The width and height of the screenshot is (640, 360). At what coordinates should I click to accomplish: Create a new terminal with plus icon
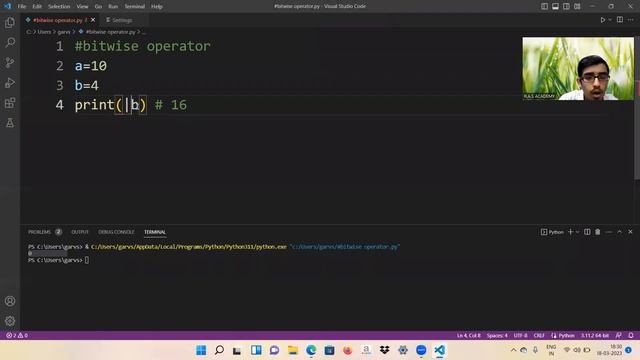coord(571,232)
